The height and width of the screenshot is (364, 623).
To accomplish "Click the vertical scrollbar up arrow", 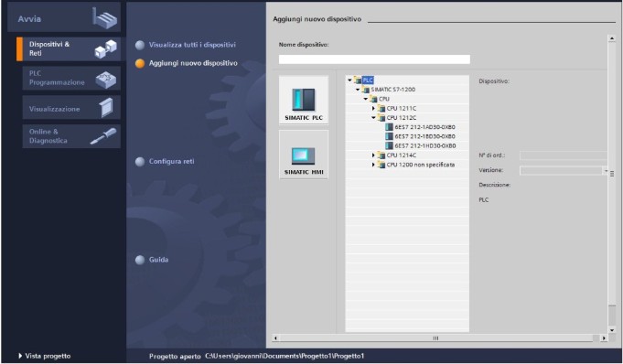I will point(612,38).
